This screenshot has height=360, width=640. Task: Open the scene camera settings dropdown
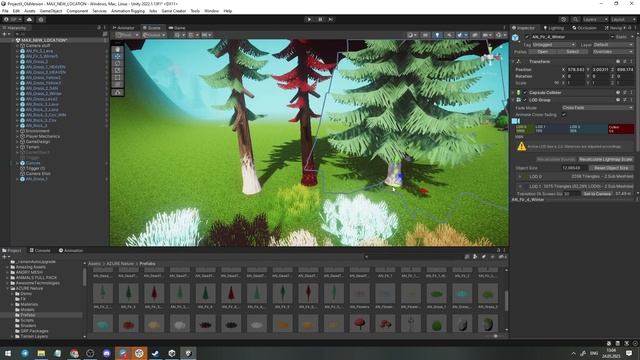pos(487,35)
